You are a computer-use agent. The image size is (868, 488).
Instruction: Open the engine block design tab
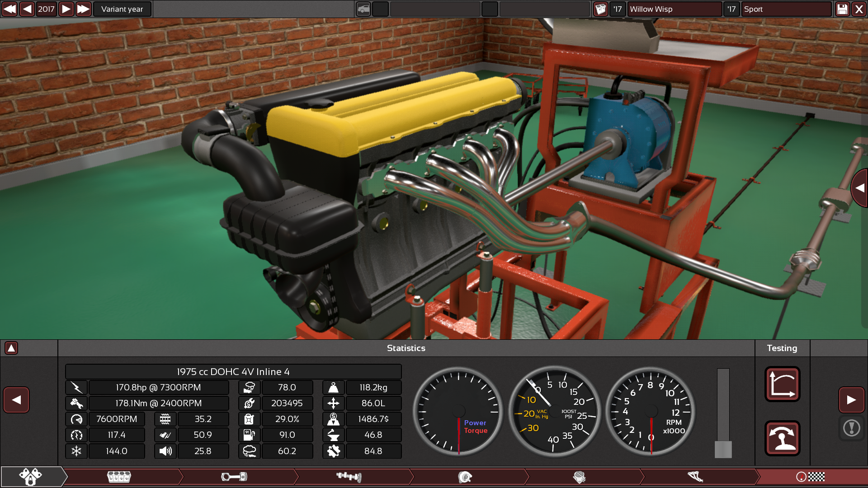click(x=119, y=477)
